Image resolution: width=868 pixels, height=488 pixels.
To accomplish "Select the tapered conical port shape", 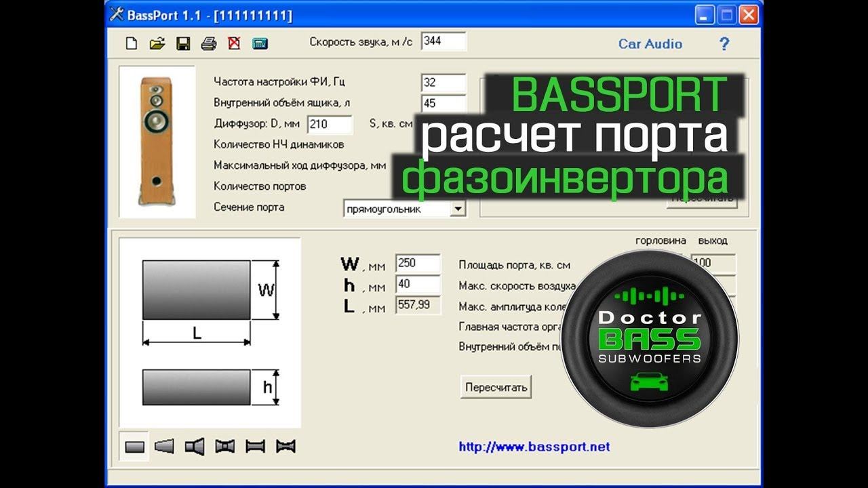I will (x=164, y=446).
